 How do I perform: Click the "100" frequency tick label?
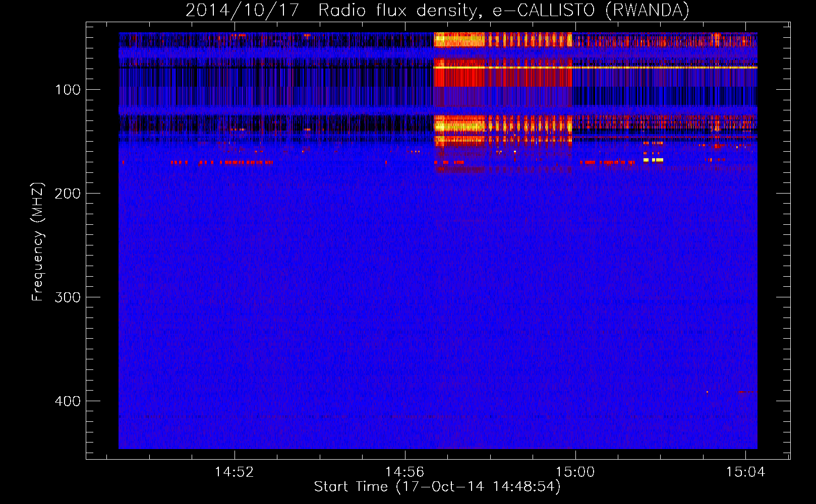tap(68, 90)
